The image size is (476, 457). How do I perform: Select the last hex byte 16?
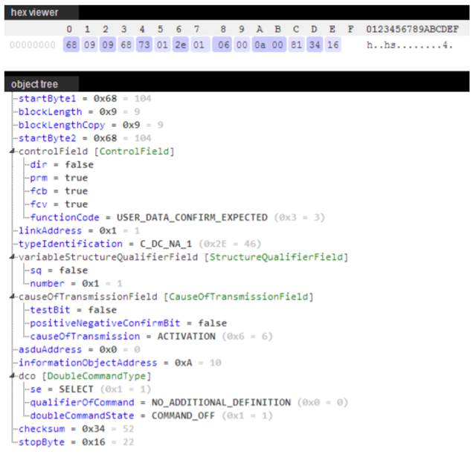(x=335, y=45)
